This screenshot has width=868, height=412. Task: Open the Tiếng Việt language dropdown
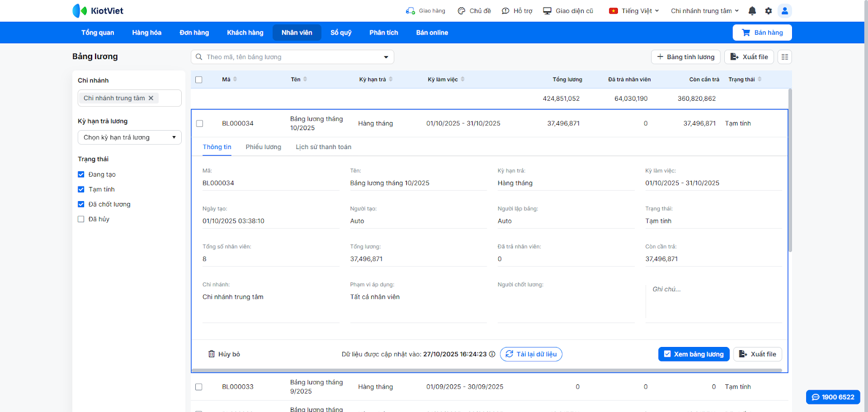pyautogui.click(x=635, y=11)
